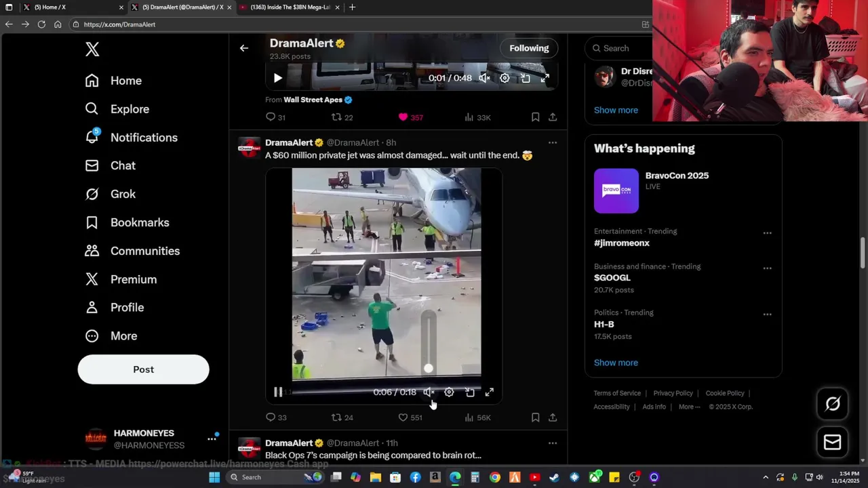Viewport: 868px width, 488px height.
Task: Toggle the Following button for DramaAlert
Action: 529,48
